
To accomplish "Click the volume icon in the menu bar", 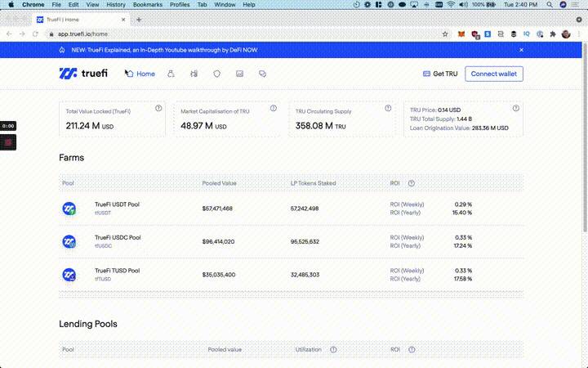I will click(464, 5).
